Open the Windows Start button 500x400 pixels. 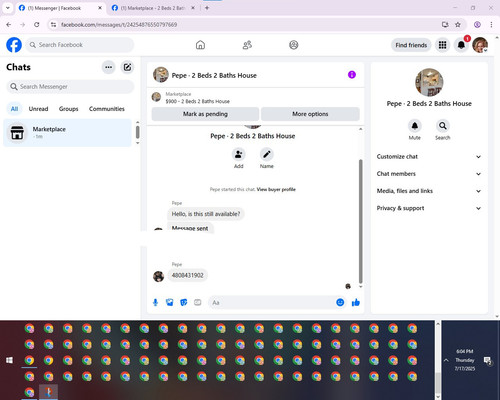(9, 360)
